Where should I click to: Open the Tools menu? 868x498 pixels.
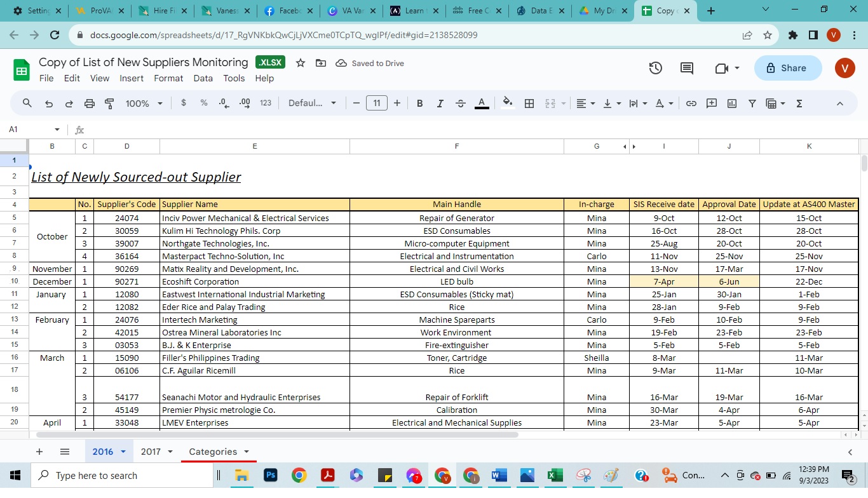point(234,78)
